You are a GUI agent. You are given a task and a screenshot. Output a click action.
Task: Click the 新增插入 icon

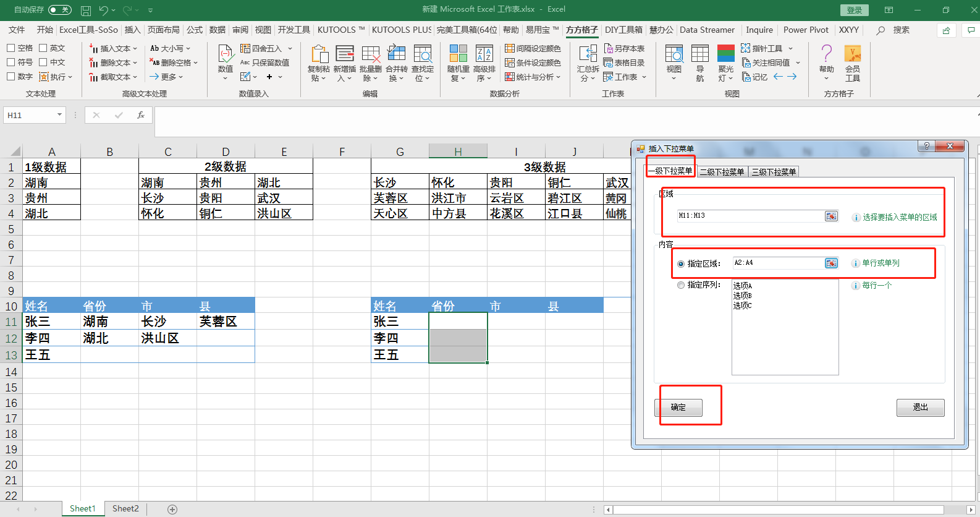click(x=345, y=54)
